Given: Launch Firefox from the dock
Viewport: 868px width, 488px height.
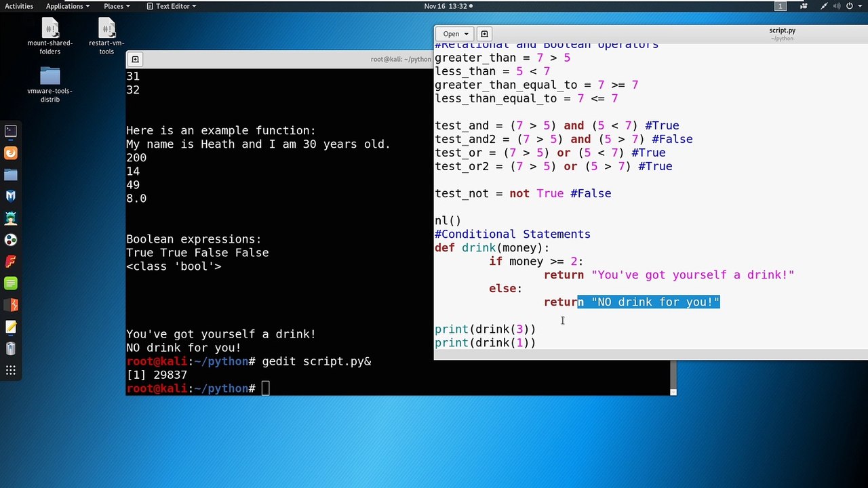Looking at the screenshot, I should coord(11,153).
